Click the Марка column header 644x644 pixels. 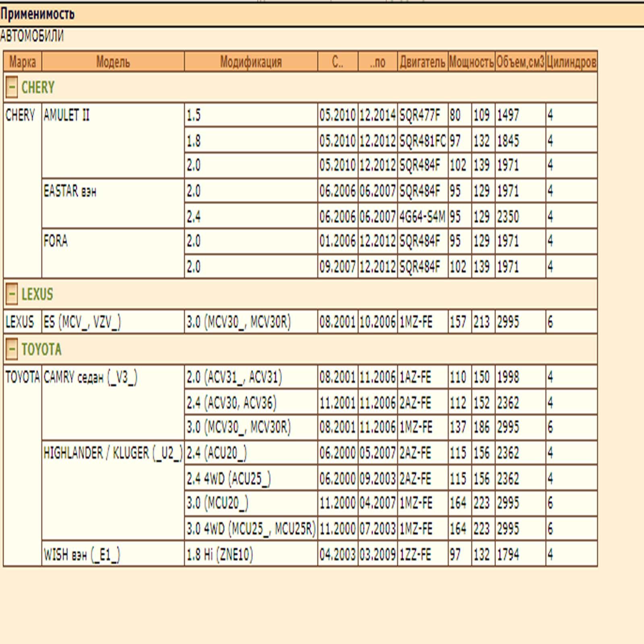coord(23,62)
